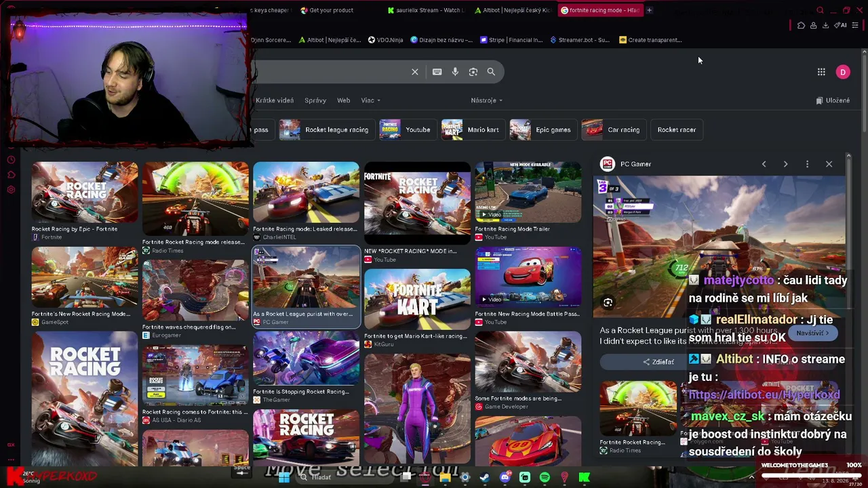
Task: Open a new browser tab
Action: point(649,10)
